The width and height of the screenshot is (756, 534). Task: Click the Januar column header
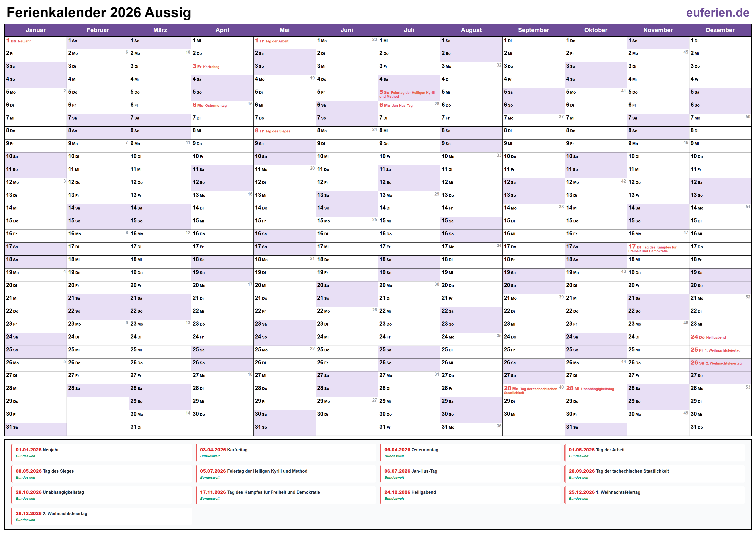coord(36,30)
